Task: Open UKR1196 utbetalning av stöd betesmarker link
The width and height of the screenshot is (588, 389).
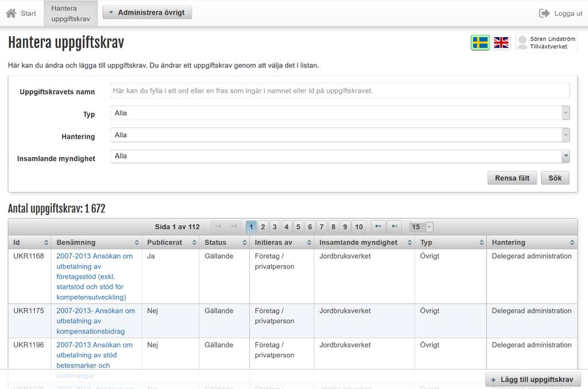Action: point(95,360)
